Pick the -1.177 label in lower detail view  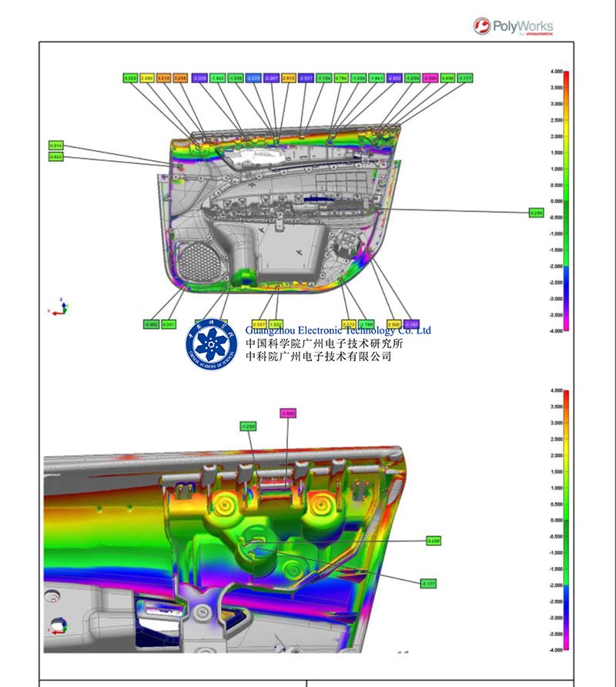pos(428,584)
